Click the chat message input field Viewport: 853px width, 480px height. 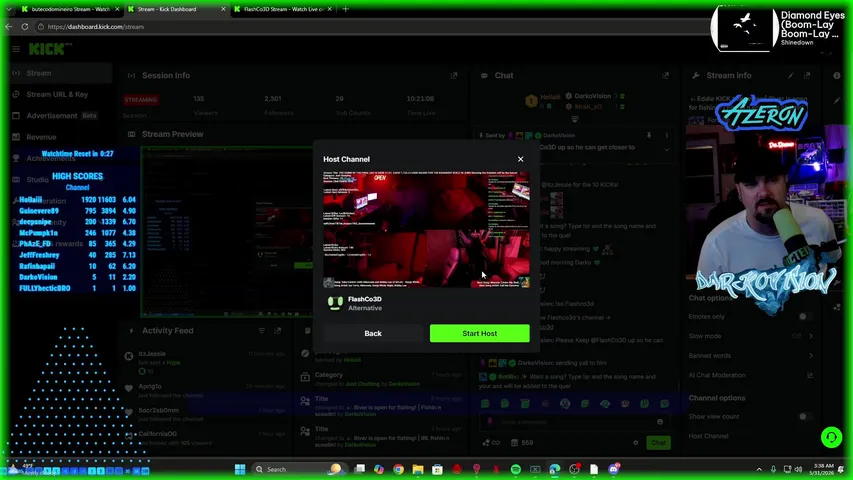coord(574,422)
